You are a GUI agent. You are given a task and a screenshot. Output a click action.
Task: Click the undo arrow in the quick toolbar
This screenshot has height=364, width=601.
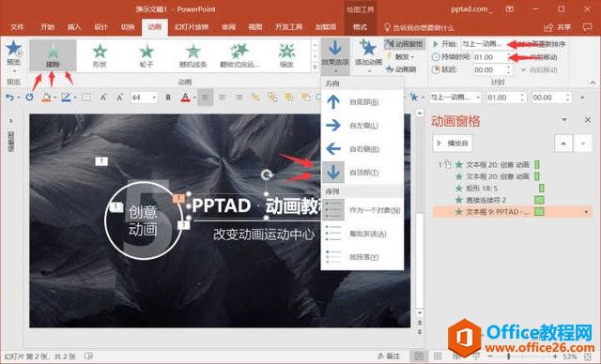[x=9, y=98]
